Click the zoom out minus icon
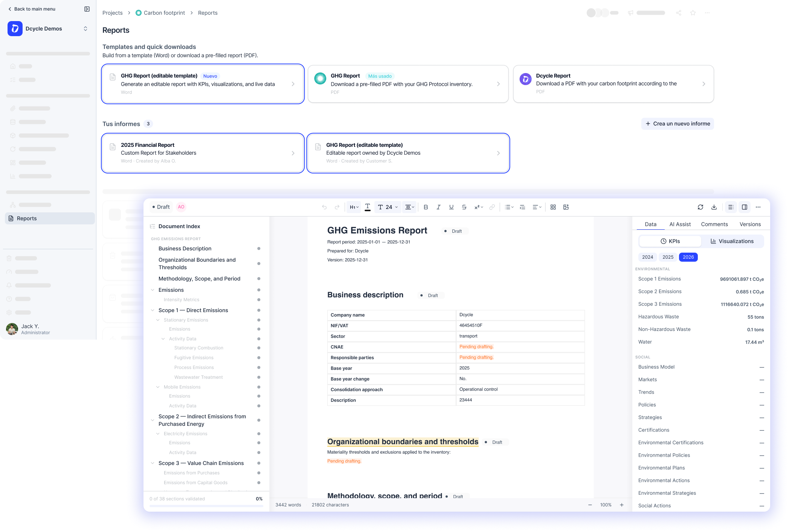The width and height of the screenshot is (789, 532). 590,505
